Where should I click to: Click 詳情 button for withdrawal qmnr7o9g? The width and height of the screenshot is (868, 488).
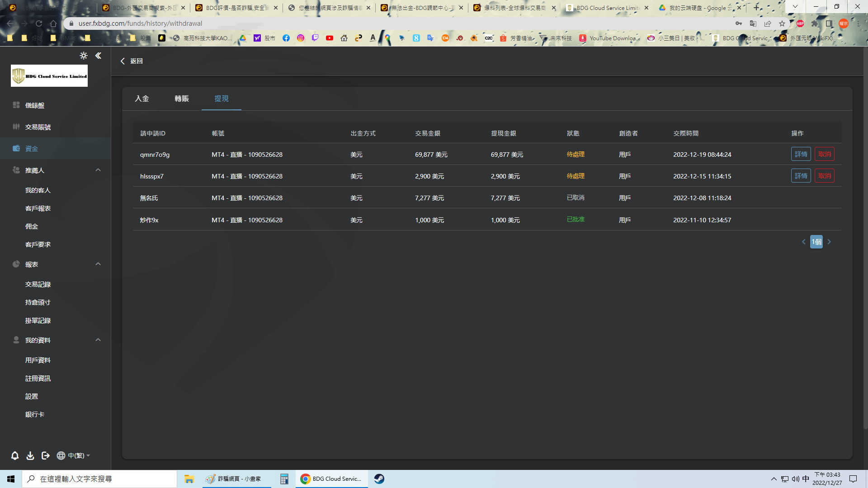801,154
